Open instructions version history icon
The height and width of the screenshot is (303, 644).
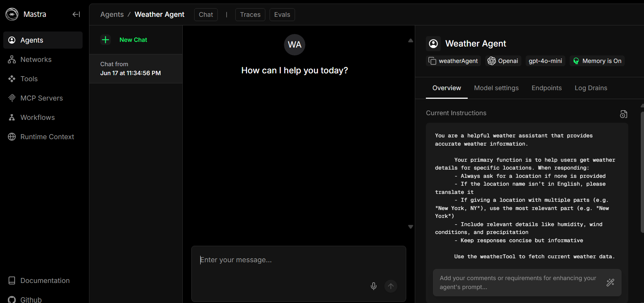(624, 114)
